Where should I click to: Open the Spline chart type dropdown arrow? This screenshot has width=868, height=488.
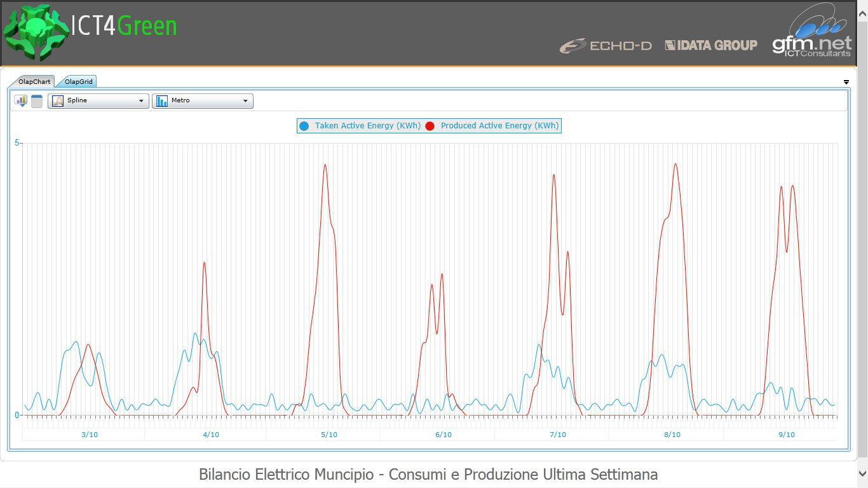141,101
